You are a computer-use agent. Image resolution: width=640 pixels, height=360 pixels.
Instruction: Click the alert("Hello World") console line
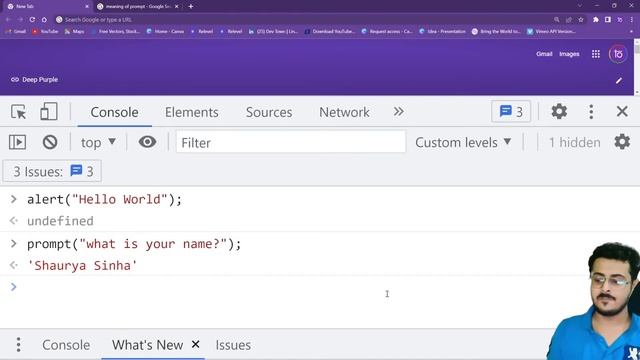coord(104,199)
